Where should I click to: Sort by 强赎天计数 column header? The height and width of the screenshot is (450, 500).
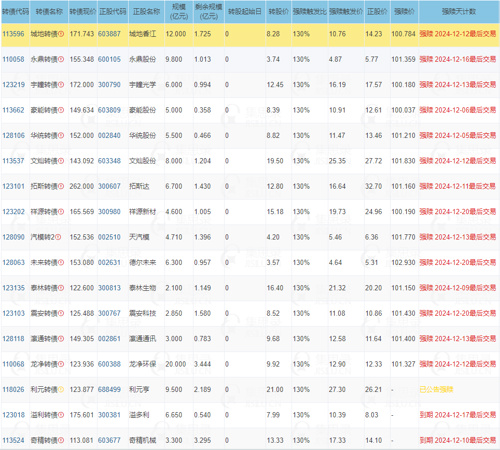(459, 12)
